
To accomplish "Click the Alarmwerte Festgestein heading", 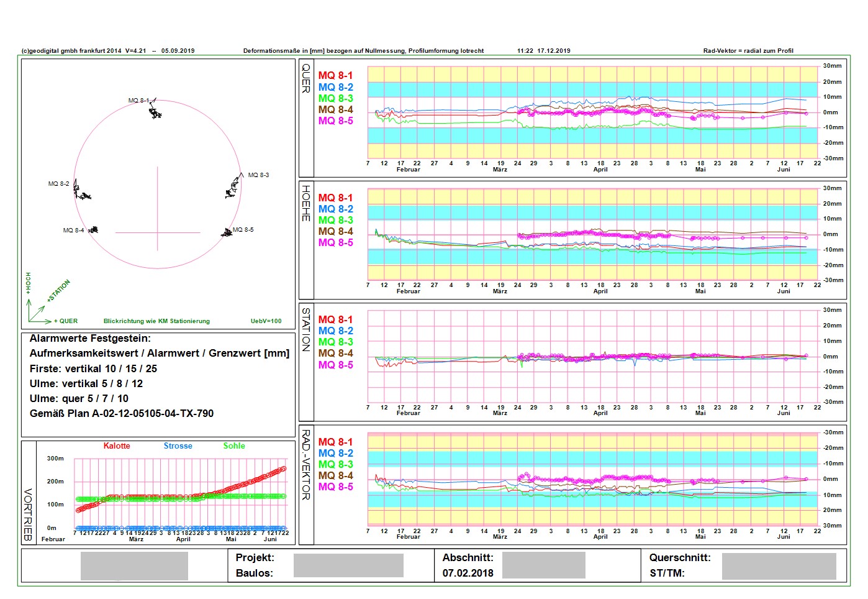I will point(90,339).
